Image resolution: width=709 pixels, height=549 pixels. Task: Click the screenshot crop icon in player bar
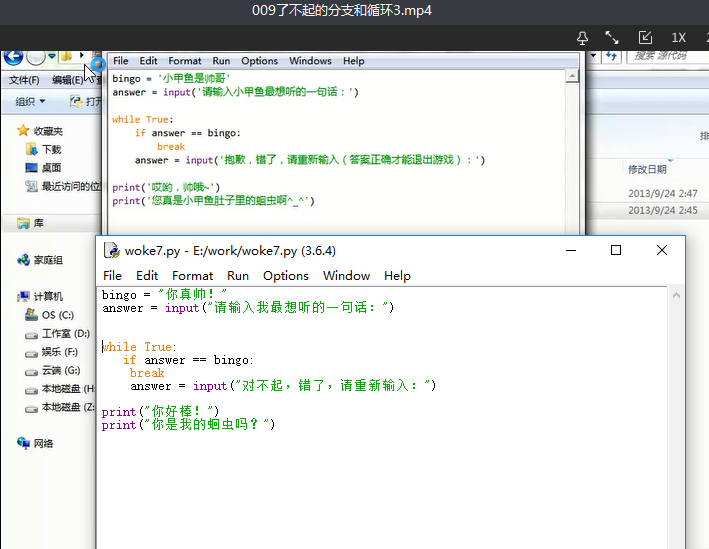coord(645,37)
